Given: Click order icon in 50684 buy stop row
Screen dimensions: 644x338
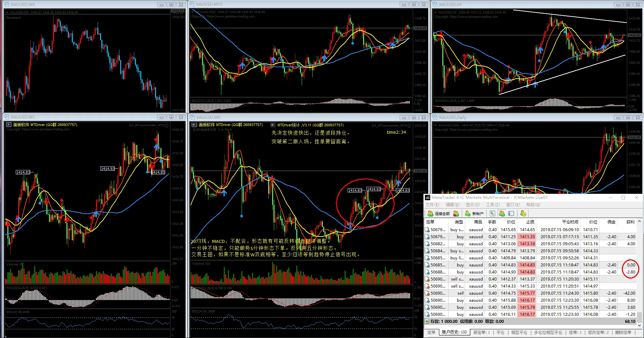Looking at the screenshot, I should pos(427,251).
